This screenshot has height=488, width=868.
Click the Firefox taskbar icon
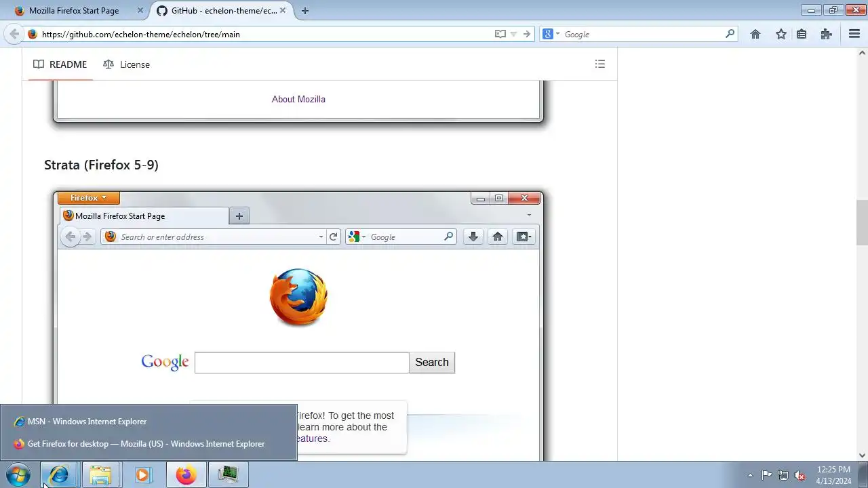pyautogui.click(x=185, y=475)
